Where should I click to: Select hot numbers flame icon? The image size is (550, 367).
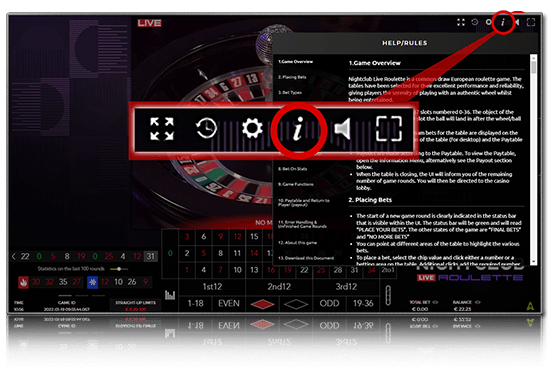tap(24, 282)
